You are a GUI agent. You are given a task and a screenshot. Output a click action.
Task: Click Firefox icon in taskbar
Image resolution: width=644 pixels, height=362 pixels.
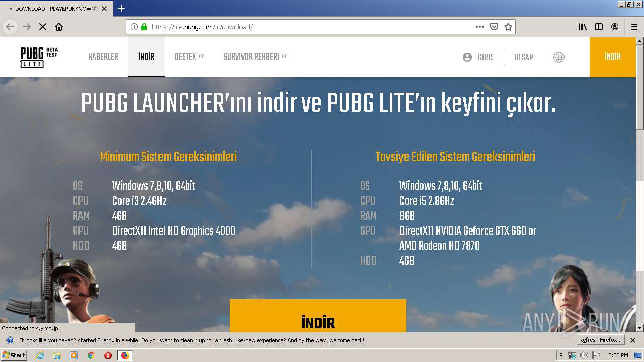point(125,355)
